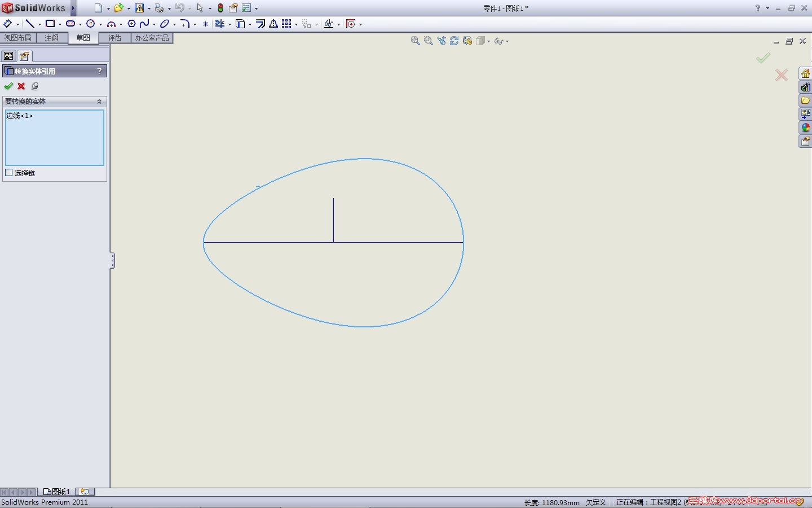This screenshot has width=812, height=508.
Task: Confirm sketch with the faded green corner checkmark
Action: tap(764, 58)
